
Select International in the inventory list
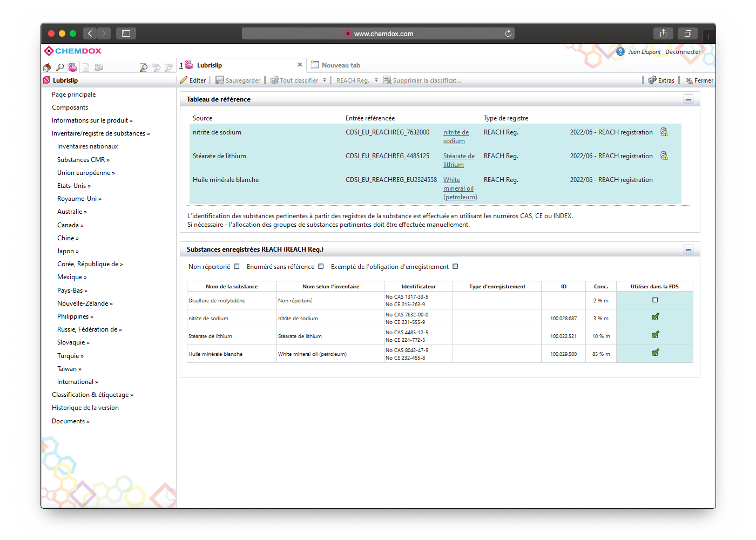pos(78,382)
